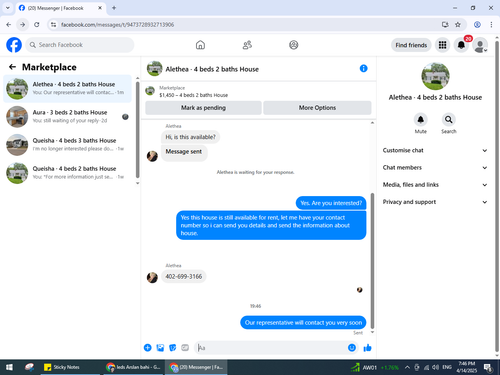Click the conversation information icon
This screenshot has height=375, width=500.
[364, 68]
